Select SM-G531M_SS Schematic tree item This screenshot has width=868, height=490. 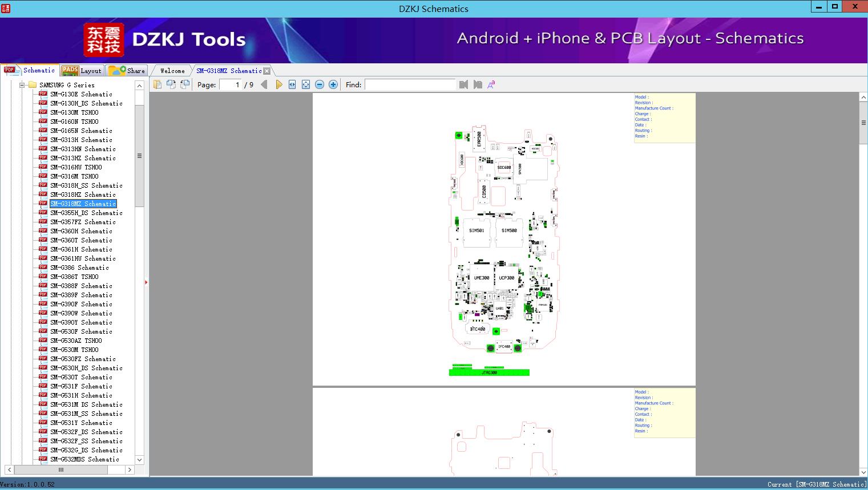coord(86,414)
